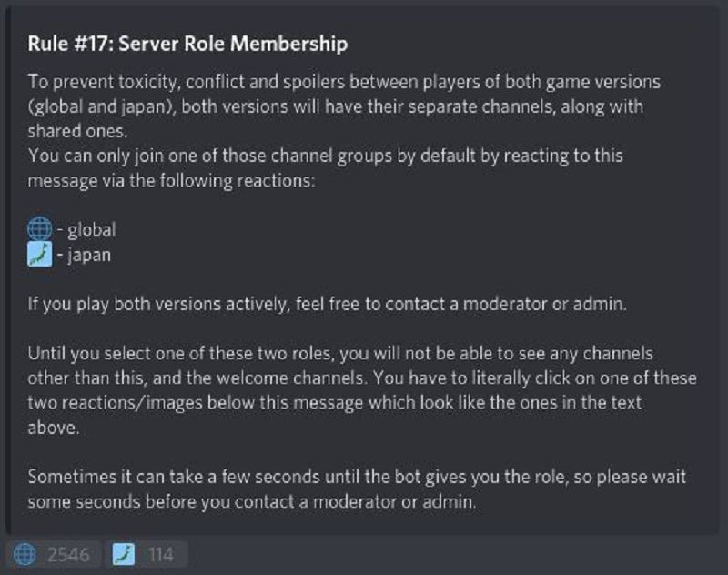Toggle the globe reaction under the message
Image resolution: width=728 pixels, height=575 pixels.
(x=54, y=554)
